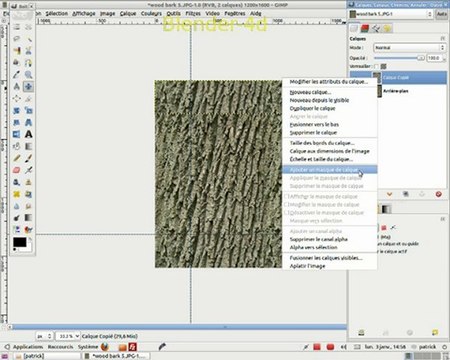Click the Opacité slider

(399, 58)
